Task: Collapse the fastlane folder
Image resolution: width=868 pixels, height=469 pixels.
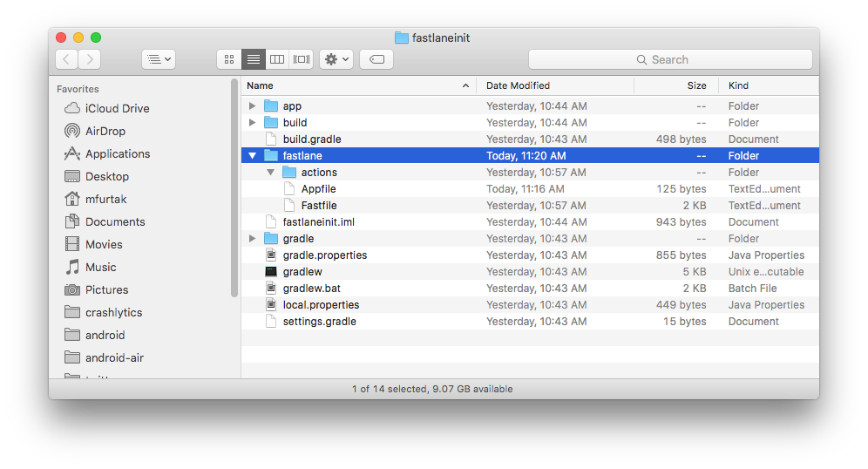Action: coord(252,156)
